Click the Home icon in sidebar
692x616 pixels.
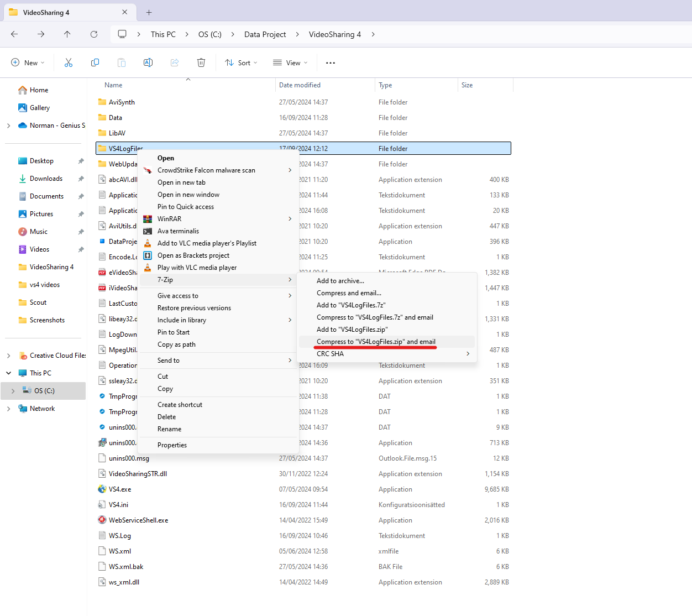point(23,90)
